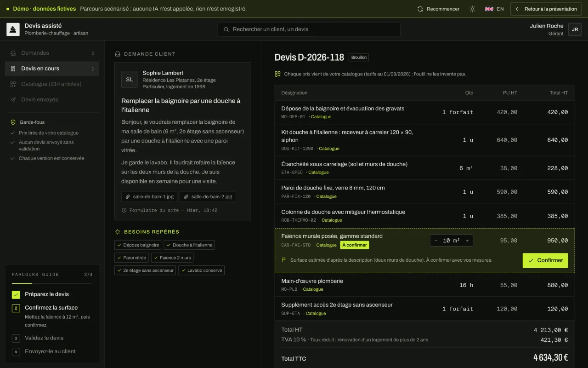The image size is (588, 368).
Task: Open the Demandes menu item
Action: (52, 53)
